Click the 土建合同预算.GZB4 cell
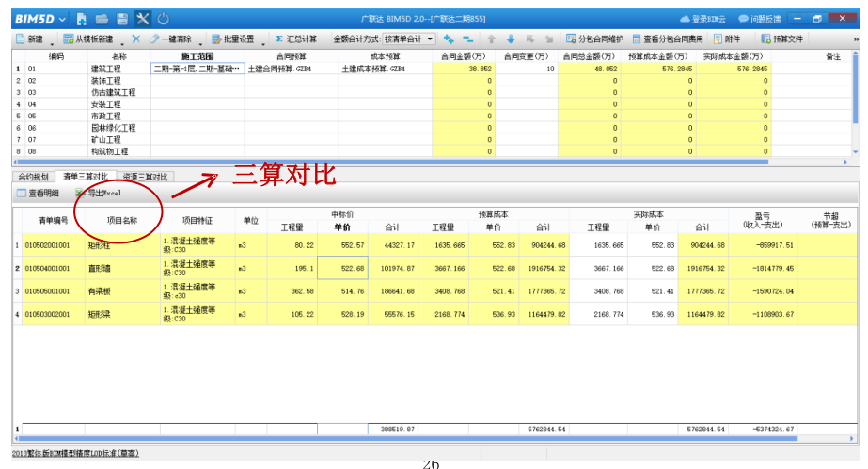The height and width of the screenshot is (469, 868). coord(292,69)
